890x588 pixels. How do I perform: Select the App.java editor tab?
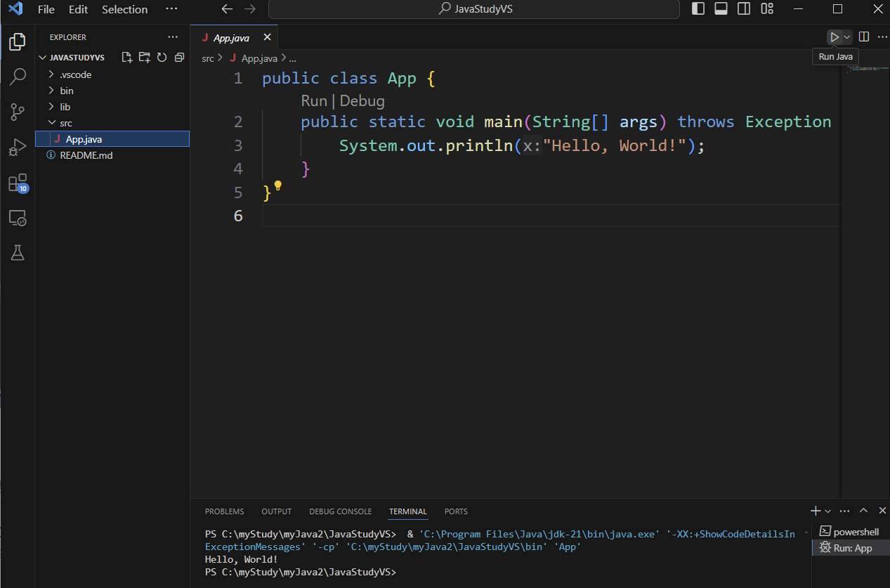[234, 37]
